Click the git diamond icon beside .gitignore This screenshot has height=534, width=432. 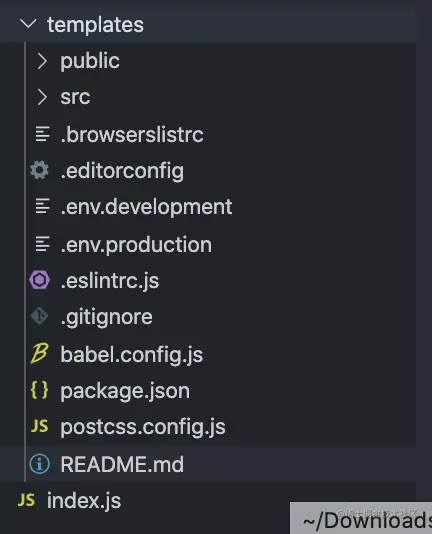click(40, 316)
